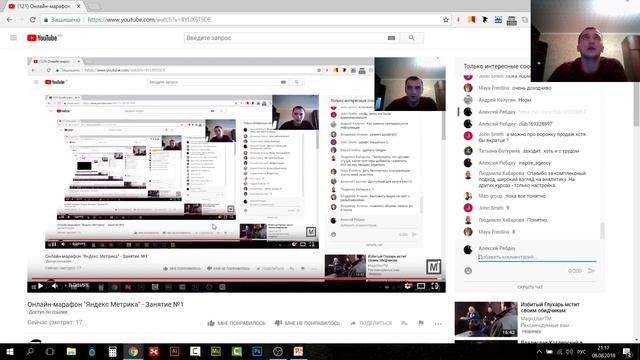Open recommended video thumbnail Избитый Глухарь

[x=486, y=319]
